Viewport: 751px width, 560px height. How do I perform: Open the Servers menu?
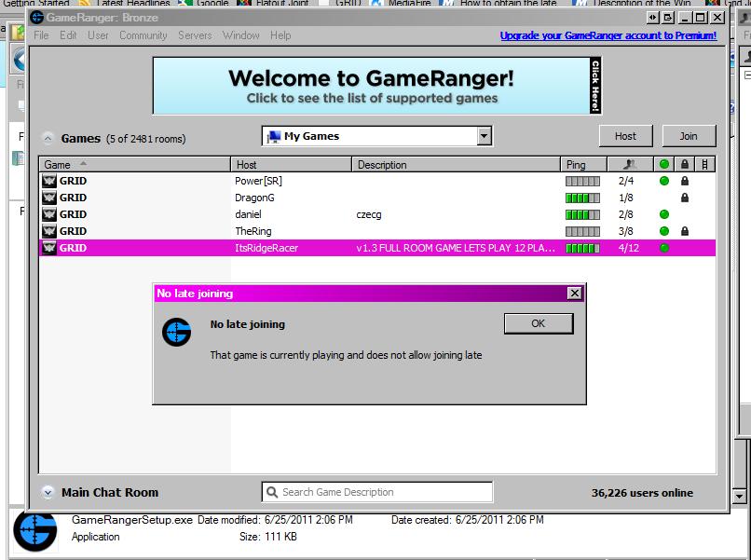[195, 35]
